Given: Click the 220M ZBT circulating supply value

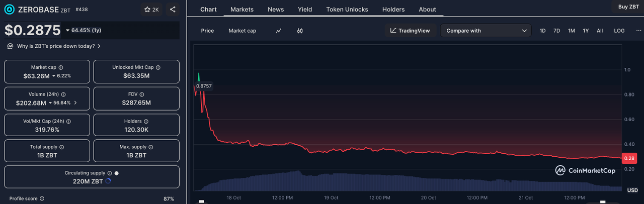Looking at the screenshot, I should click(88, 181).
